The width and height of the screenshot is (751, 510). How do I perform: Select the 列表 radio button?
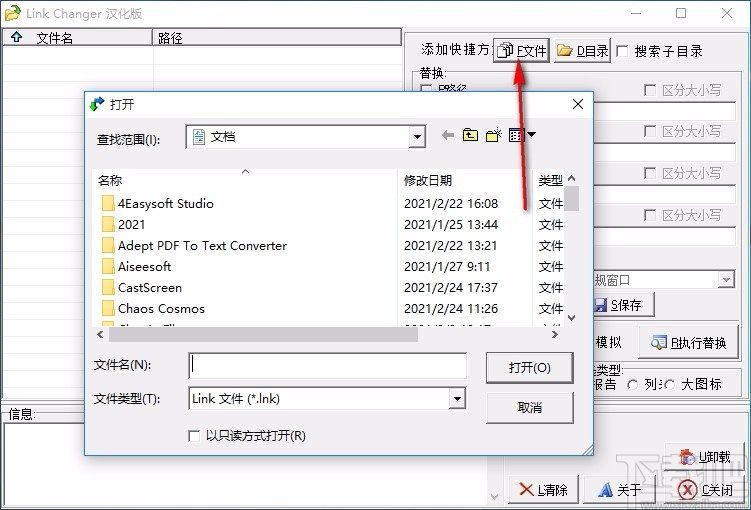(632, 385)
